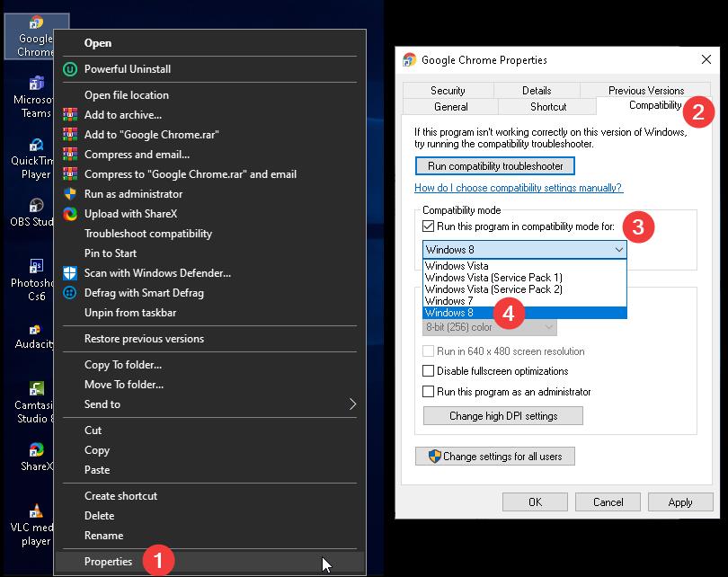Select Move To folder menu entry

click(x=209, y=385)
